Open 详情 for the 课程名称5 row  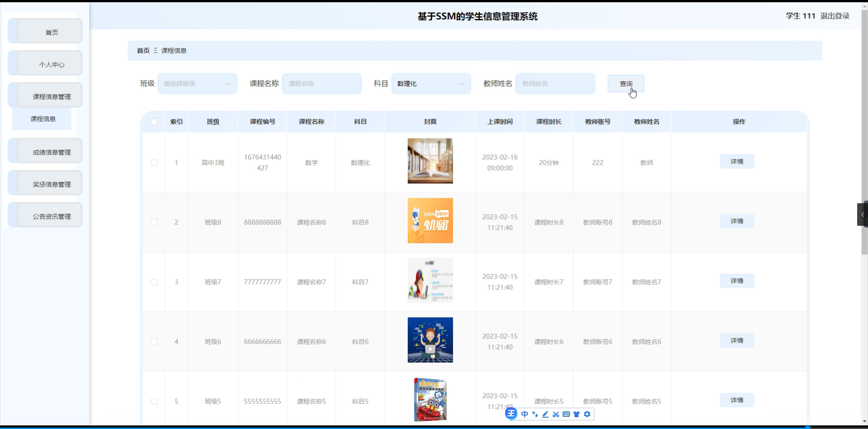click(x=737, y=400)
